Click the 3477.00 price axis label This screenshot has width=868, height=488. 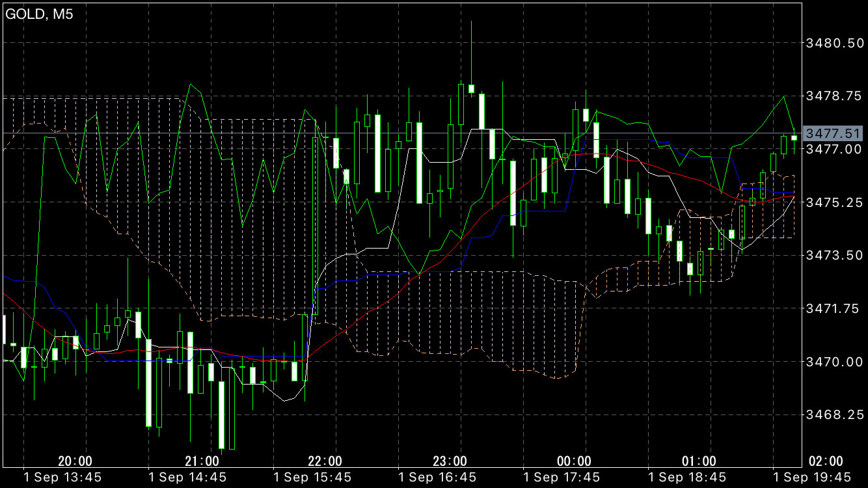point(834,150)
